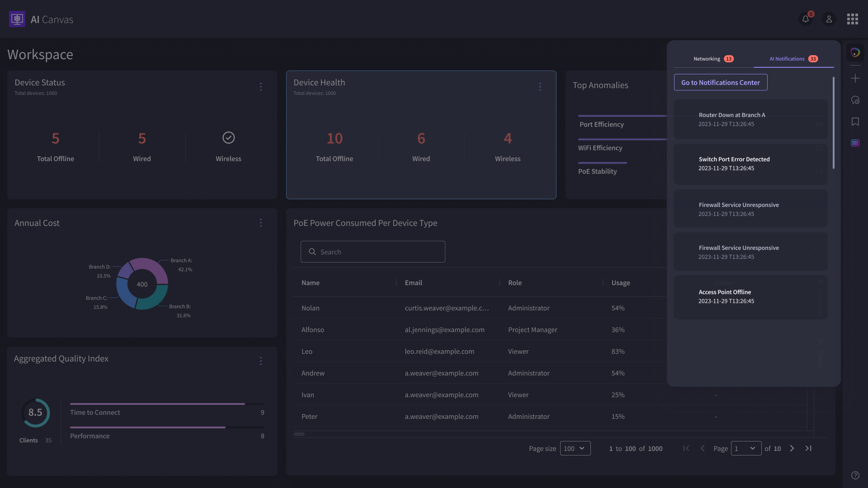Click the table horizontal scrollbar thumb
Image resolution: width=868 pixels, height=488 pixels.
tap(299, 434)
